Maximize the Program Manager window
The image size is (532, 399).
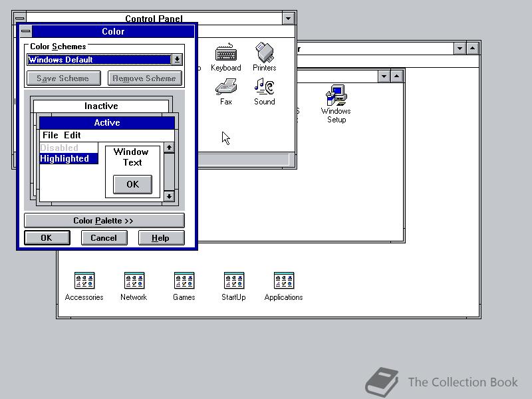tap(473, 48)
